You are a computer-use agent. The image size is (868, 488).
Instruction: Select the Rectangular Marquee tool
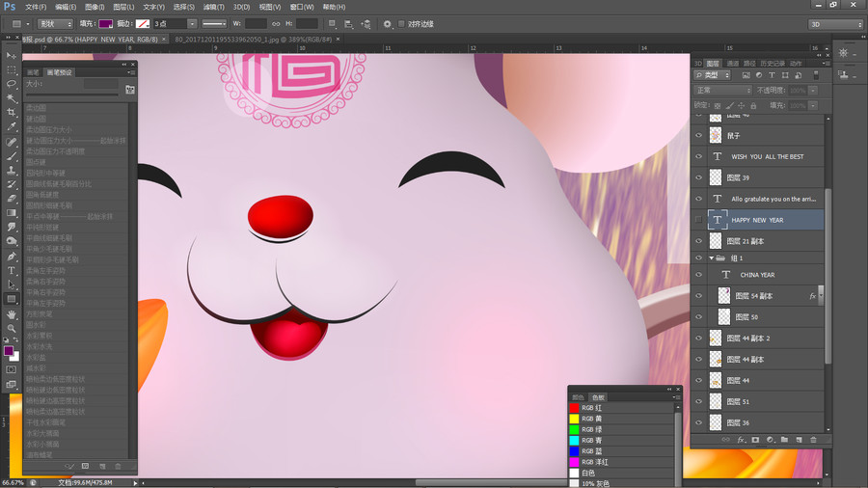pyautogui.click(x=11, y=69)
